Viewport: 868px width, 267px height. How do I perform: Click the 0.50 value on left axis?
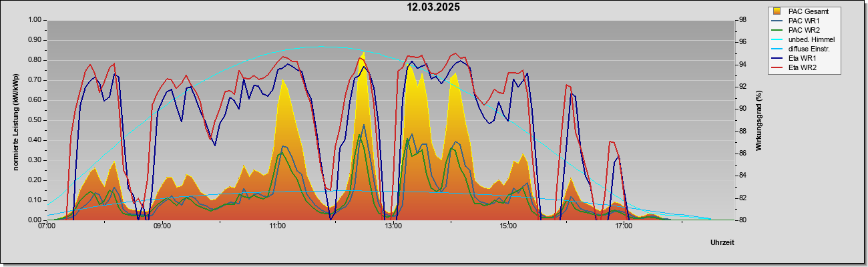pos(35,120)
